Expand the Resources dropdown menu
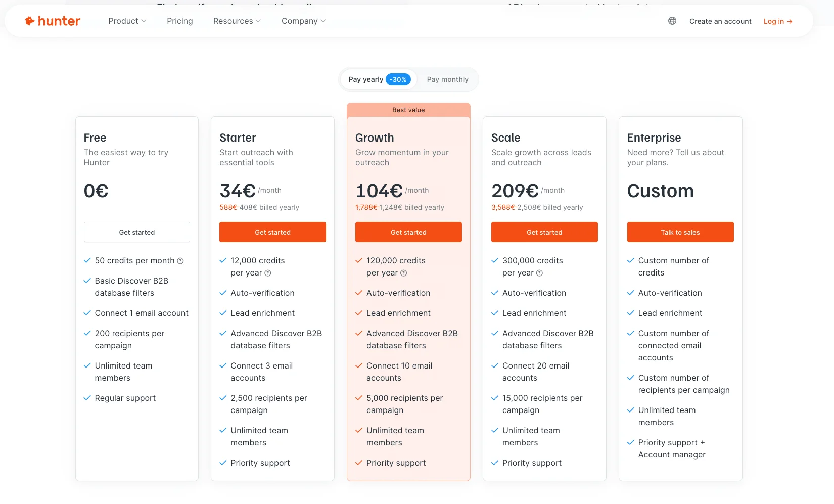 (237, 21)
